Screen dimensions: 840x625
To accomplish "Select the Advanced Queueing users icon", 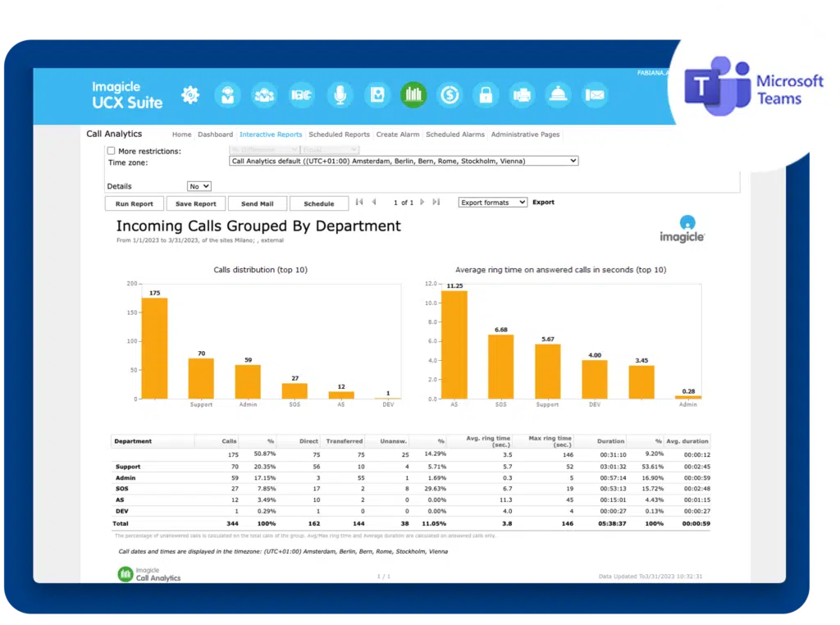I will (x=264, y=95).
